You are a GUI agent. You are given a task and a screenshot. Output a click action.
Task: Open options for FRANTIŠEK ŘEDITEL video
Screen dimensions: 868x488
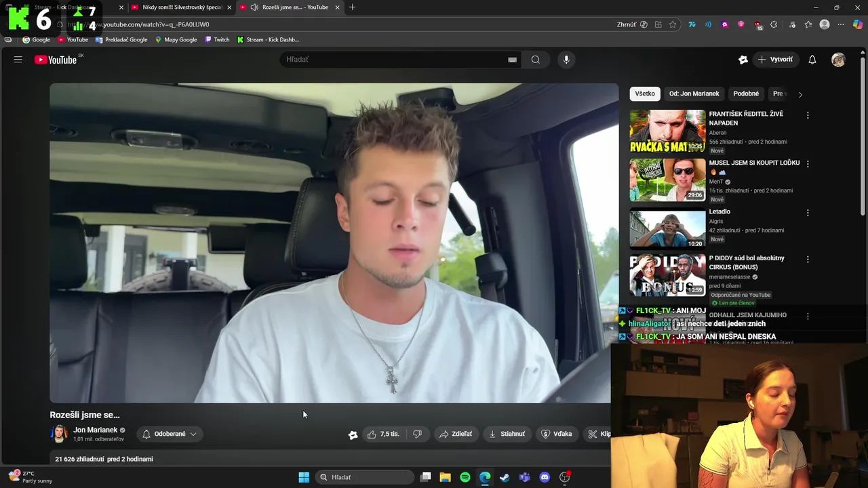pos(808,115)
